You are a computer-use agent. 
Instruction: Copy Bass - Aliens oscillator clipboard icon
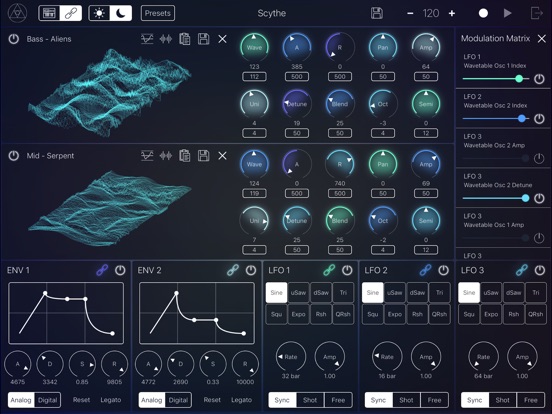(184, 39)
